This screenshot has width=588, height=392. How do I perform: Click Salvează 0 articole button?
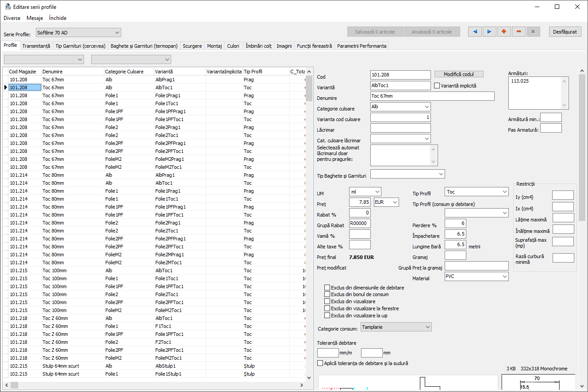[x=375, y=32]
